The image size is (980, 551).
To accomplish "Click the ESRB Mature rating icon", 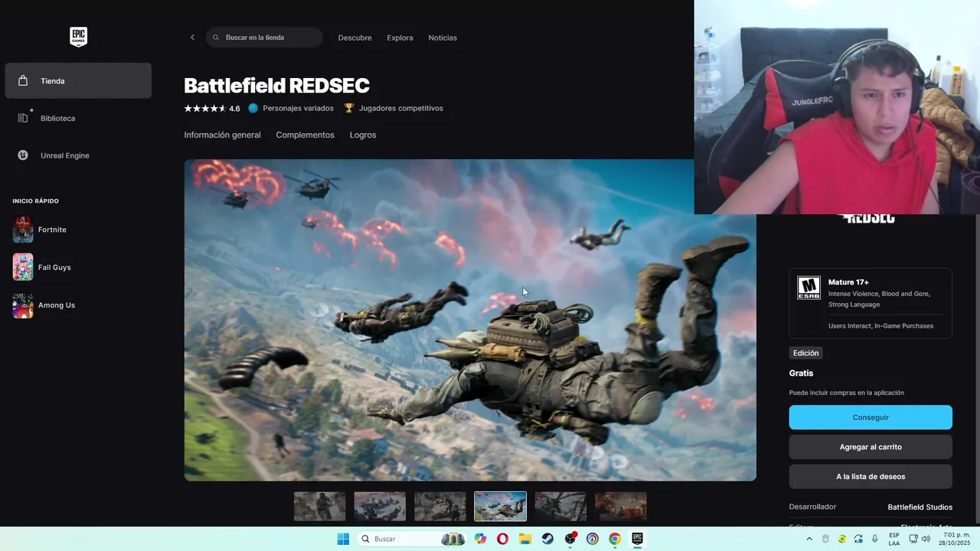I will coord(808,288).
